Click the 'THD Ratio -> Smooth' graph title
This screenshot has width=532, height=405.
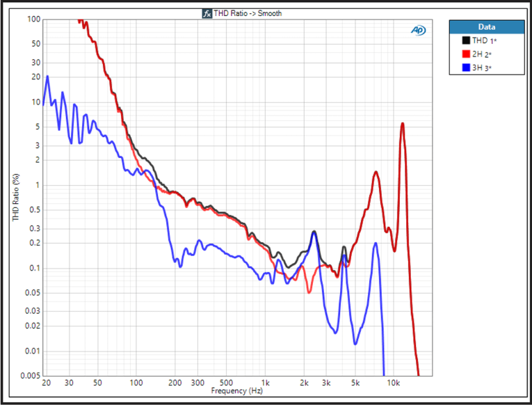click(248, 13)
